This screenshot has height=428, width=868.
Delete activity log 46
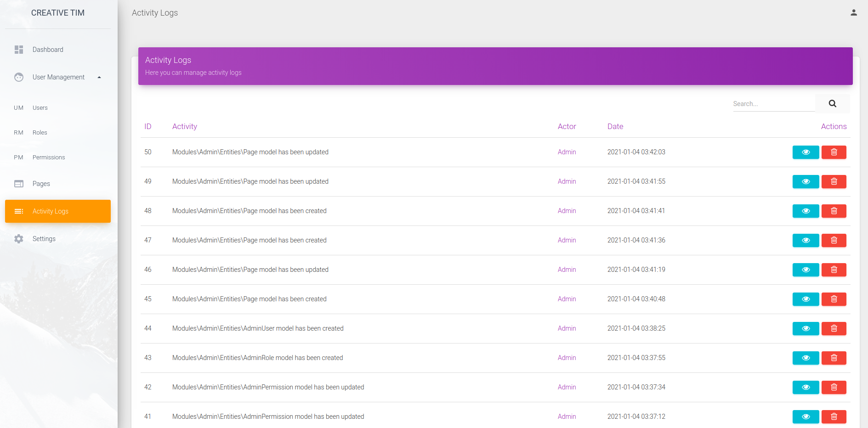click(834, 270)
